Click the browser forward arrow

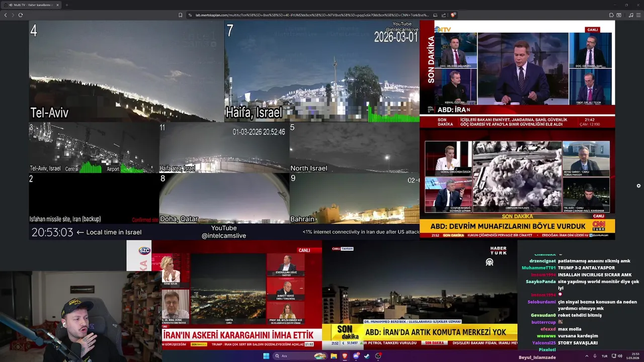pos(13,15)
